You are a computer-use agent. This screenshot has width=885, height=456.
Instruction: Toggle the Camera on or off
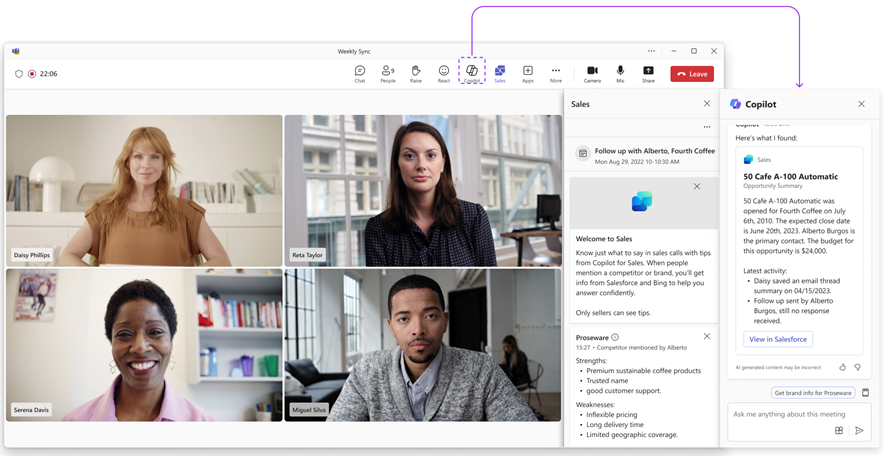[592, 72]
